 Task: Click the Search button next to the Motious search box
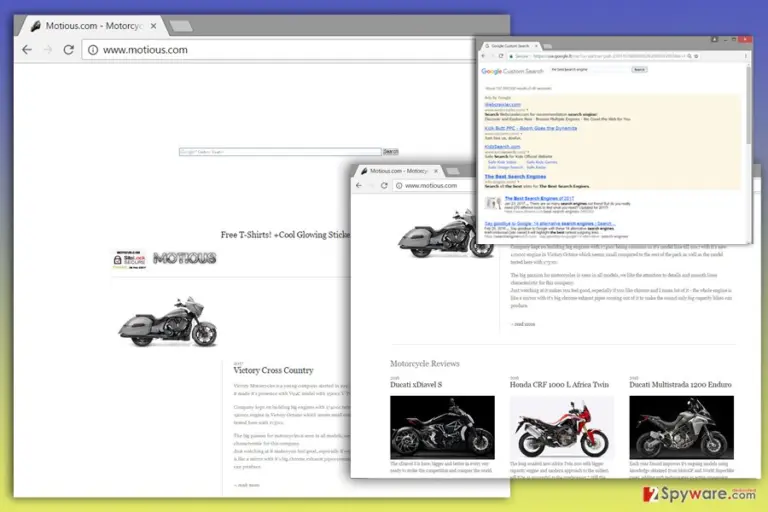pos(390,152)
